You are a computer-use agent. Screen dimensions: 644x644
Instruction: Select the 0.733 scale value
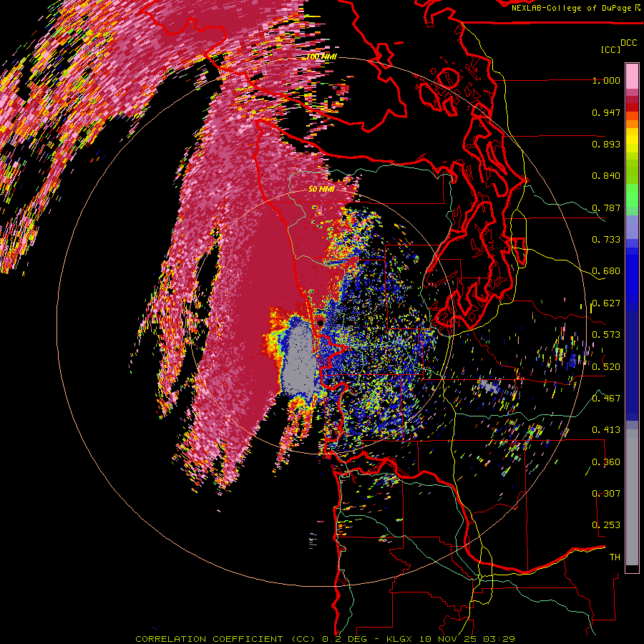pos(606,240)
